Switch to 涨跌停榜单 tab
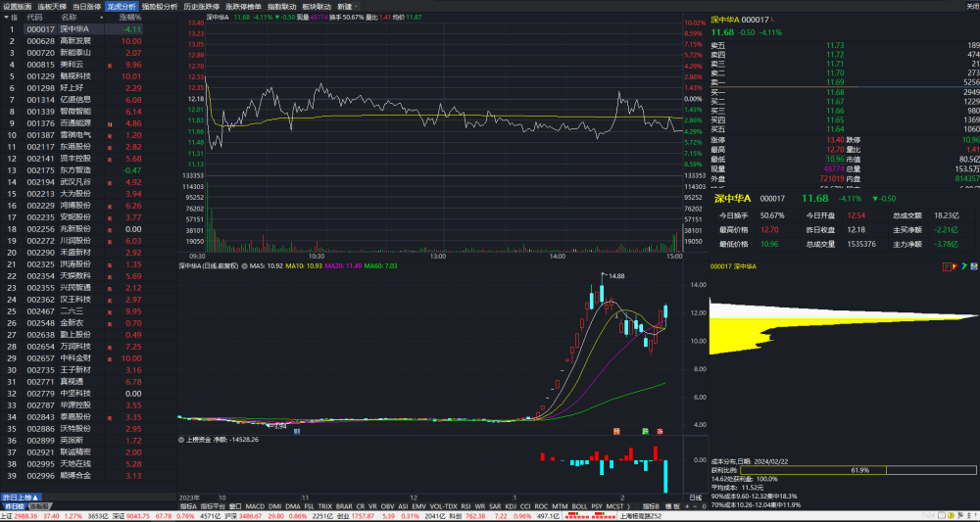Viewport: 980px width, 522px height. pos(244,6)
